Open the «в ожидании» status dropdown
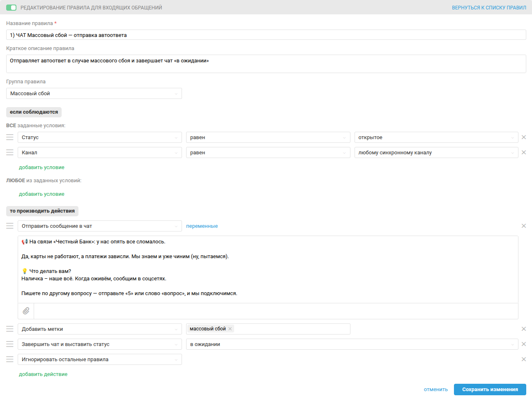Image resolution: width=532 pixels, height=401 pixels. (x=352, y=344)
